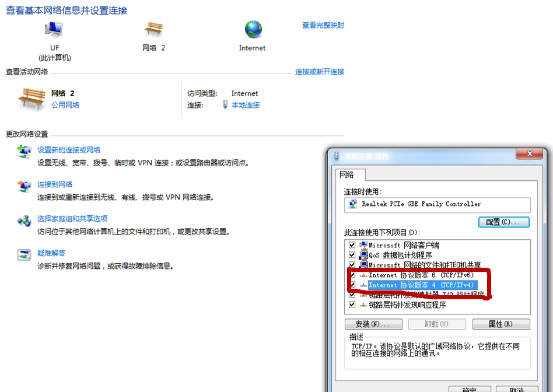Image resolution: width=553 pixels, height=392 pixels.
Task: Click the 疑难解答 troubleshooting icon
Action: (x=24, y=256)
